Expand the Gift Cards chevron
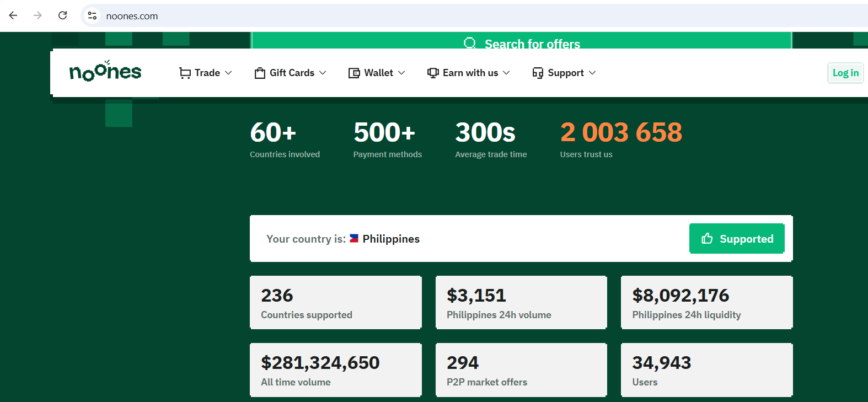 (323, 73)
